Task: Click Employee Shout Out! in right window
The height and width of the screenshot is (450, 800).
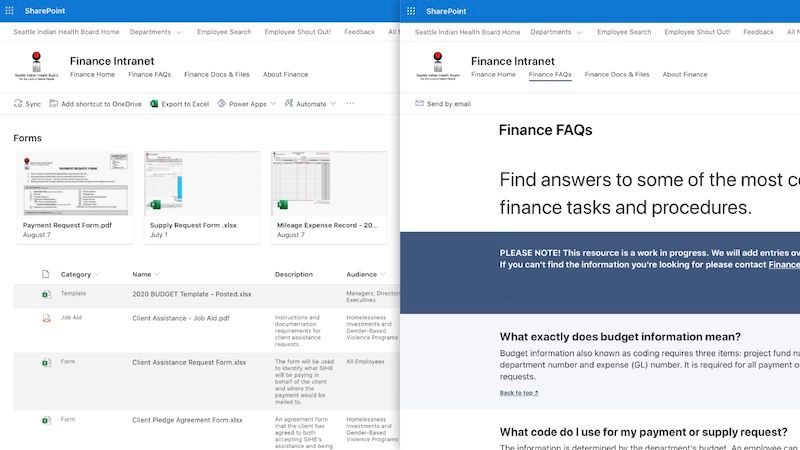Action: (697, 32)
